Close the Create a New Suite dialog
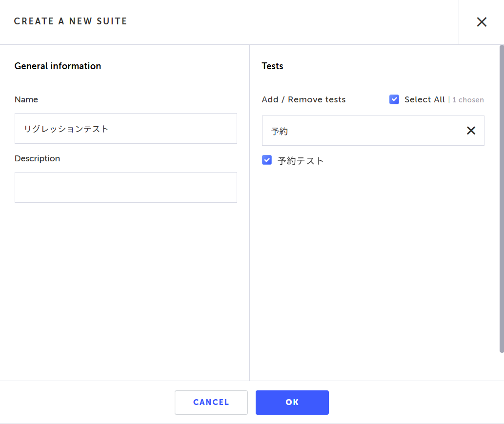 [482, 22]
